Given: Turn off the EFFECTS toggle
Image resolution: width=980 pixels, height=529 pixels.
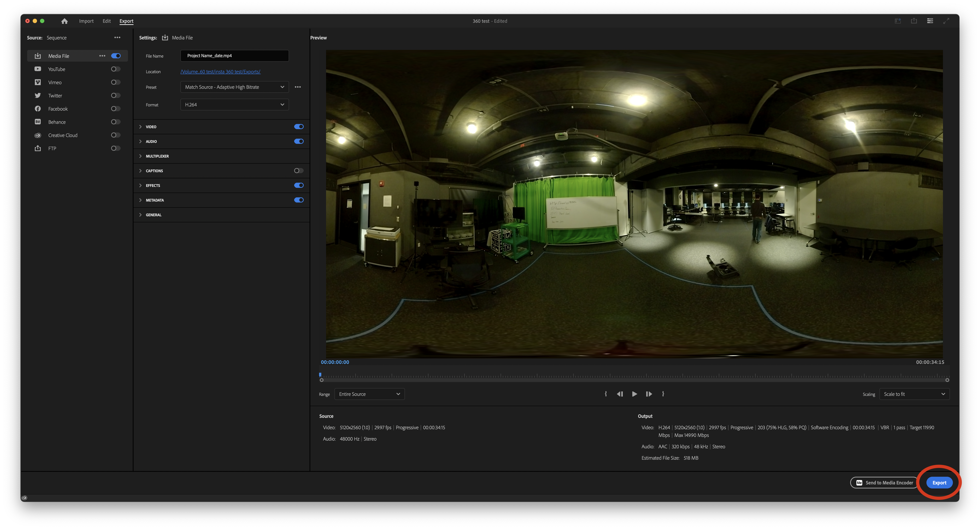Looking at the screenshot, I should point(299,185).
